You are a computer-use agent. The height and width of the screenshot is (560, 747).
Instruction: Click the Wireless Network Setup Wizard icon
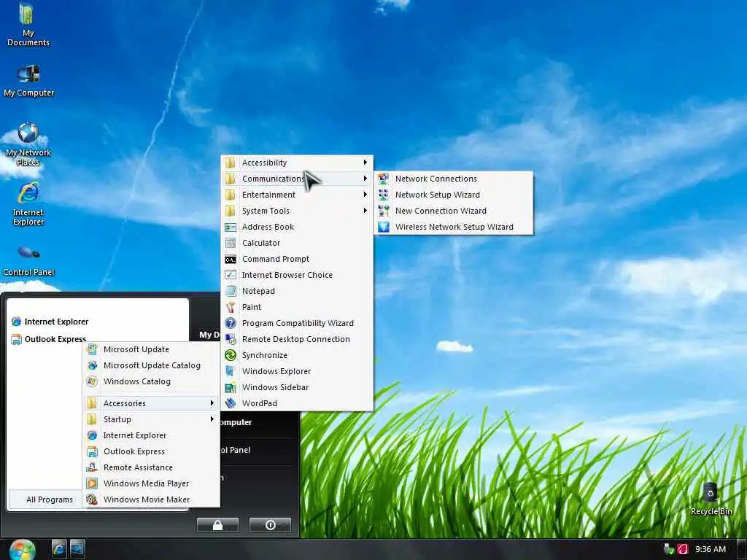point(384,227)
